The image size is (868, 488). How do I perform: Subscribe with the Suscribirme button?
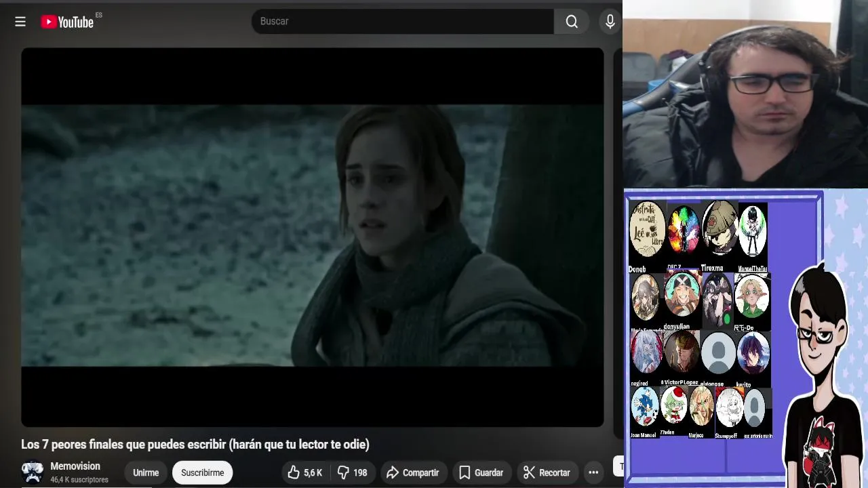click(x=202, y=473)
